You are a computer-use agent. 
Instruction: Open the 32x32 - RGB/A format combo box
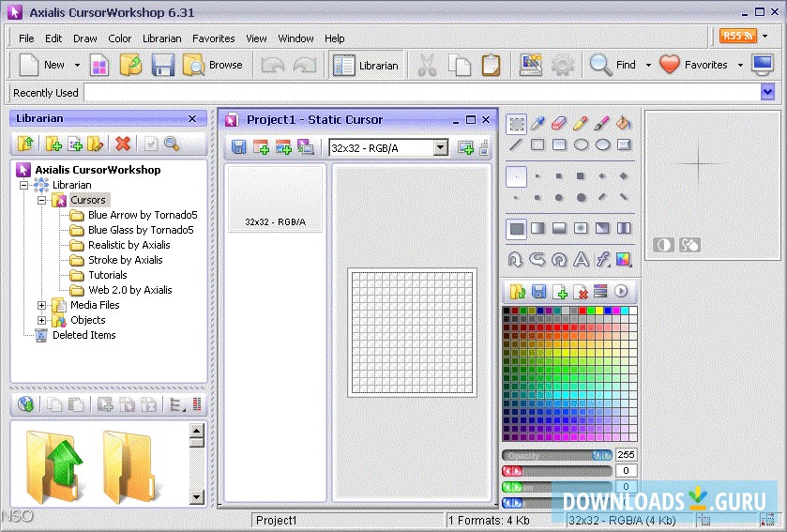(388, 148)
